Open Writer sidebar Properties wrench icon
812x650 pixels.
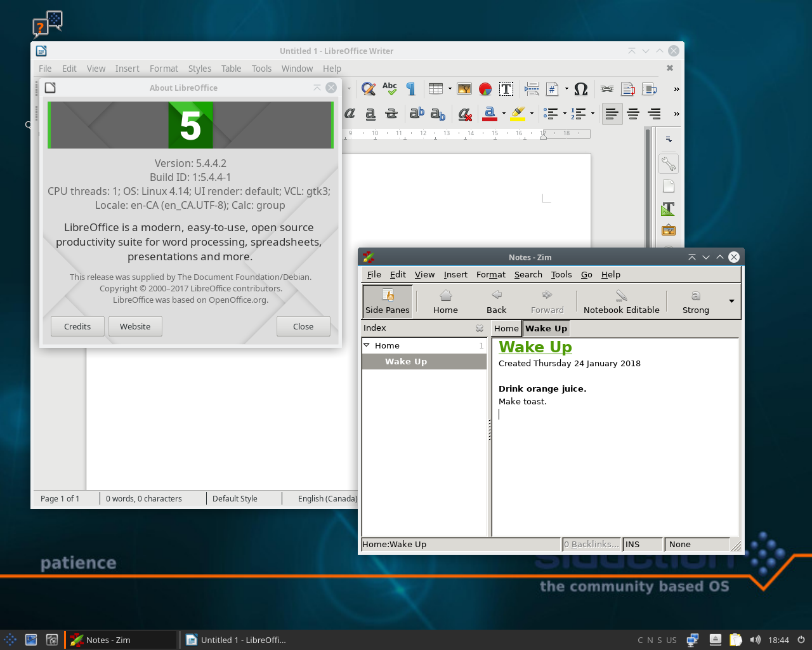coord(668,164)
